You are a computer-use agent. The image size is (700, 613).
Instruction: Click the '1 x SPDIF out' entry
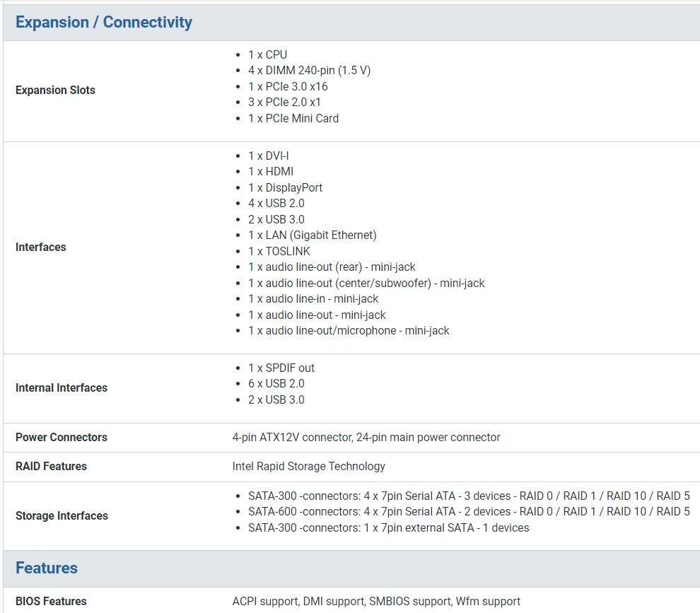281,368
